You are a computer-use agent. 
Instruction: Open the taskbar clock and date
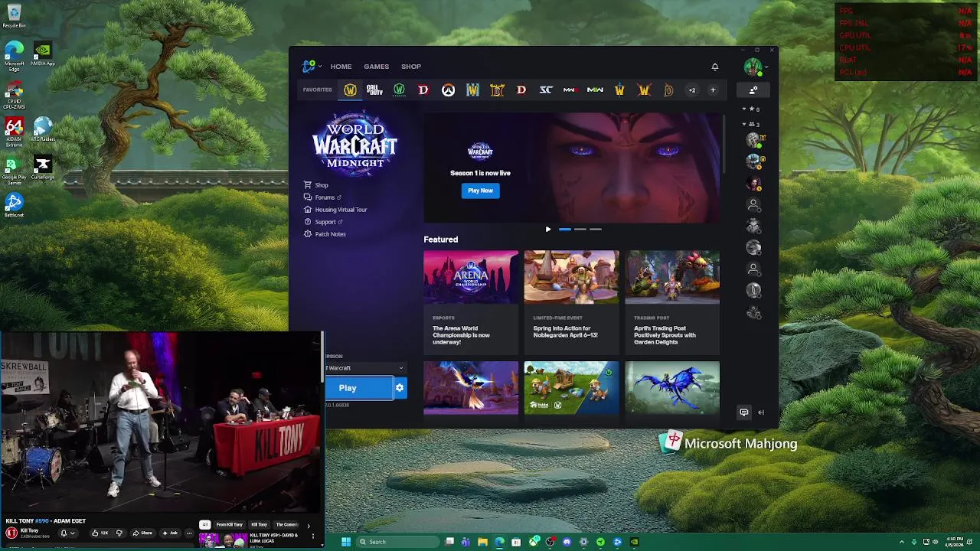click(x=955, y=542)
